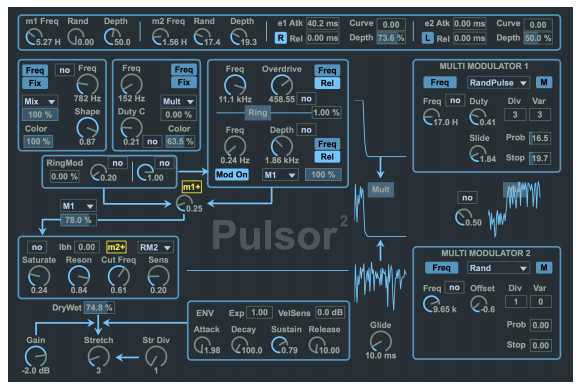Expand the Mix mode dropdown
The height and width of the screenshot is (390, 580).
coord(40,101)
